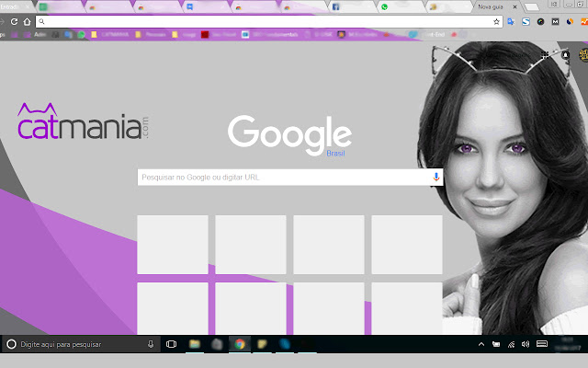Open a new tab with the new-tab button
Viewport: 588px width, 368px height.
point(531,6)
